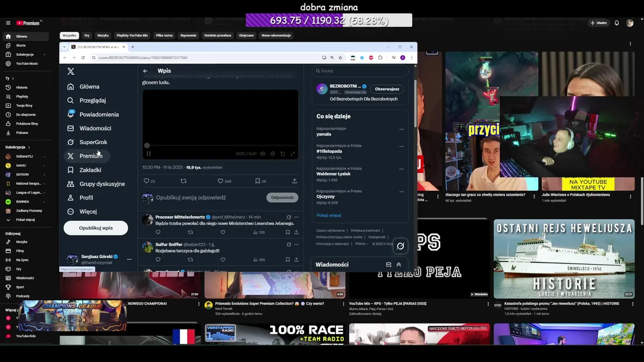
Task: Click the Szukaj search field on X
Action: pyautogui.click(x=360, y=71)
